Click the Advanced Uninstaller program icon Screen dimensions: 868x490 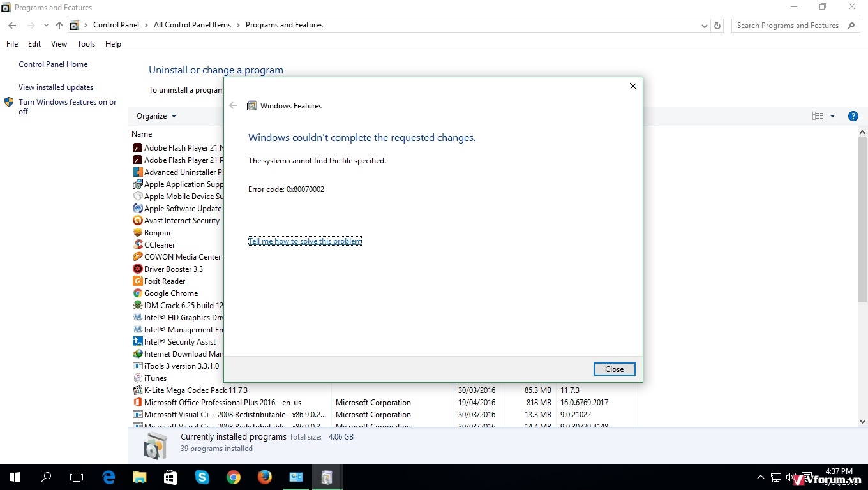point(137,172)
